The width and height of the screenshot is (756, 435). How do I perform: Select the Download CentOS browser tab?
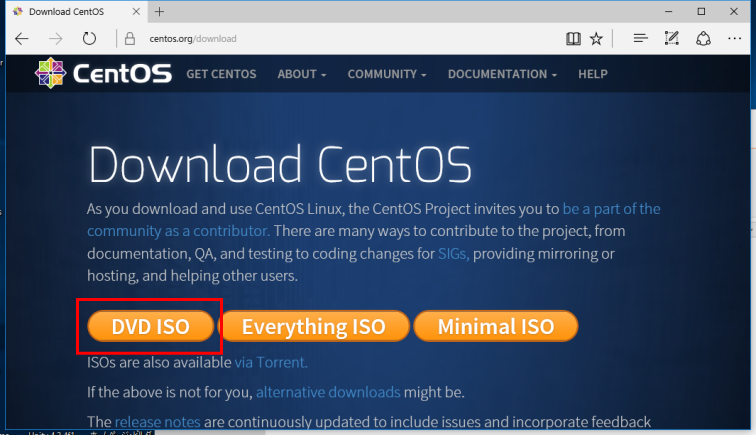click(x=75, y=12)
